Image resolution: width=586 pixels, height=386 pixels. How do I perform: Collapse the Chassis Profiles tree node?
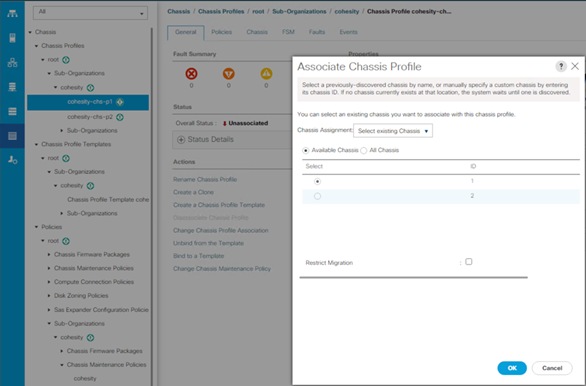tap(37, 46)
